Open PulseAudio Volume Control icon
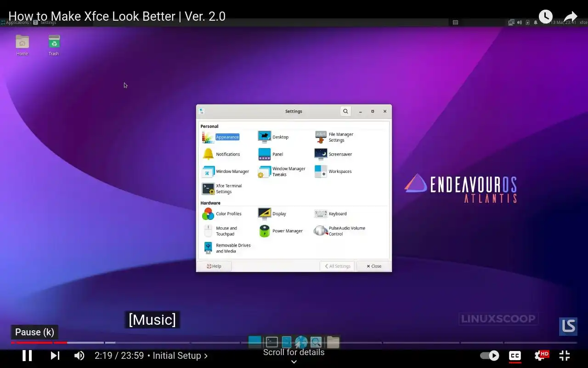 click(x=321, y=231)
